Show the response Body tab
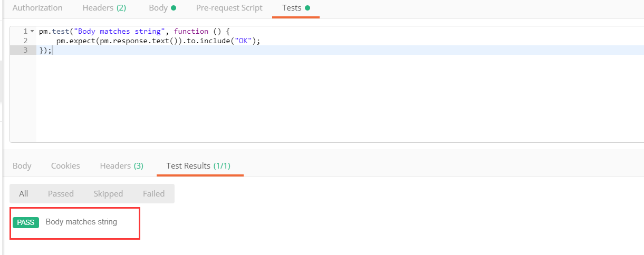644x255 pixels. pos(22,165)
